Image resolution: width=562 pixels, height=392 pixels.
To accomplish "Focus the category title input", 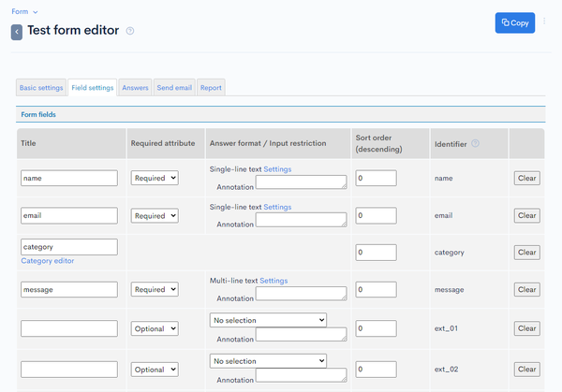I will (x=69, y=247).
